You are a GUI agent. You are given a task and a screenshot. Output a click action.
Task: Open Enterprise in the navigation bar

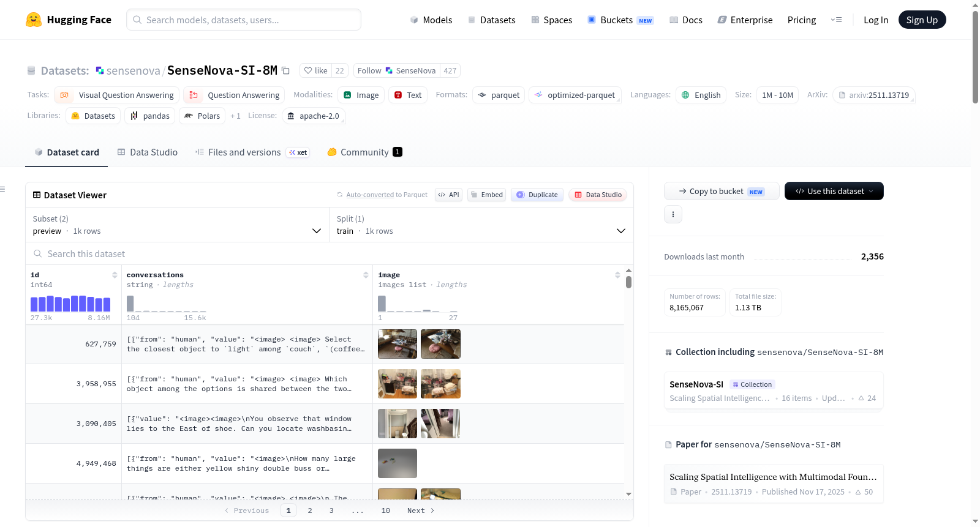745,20
